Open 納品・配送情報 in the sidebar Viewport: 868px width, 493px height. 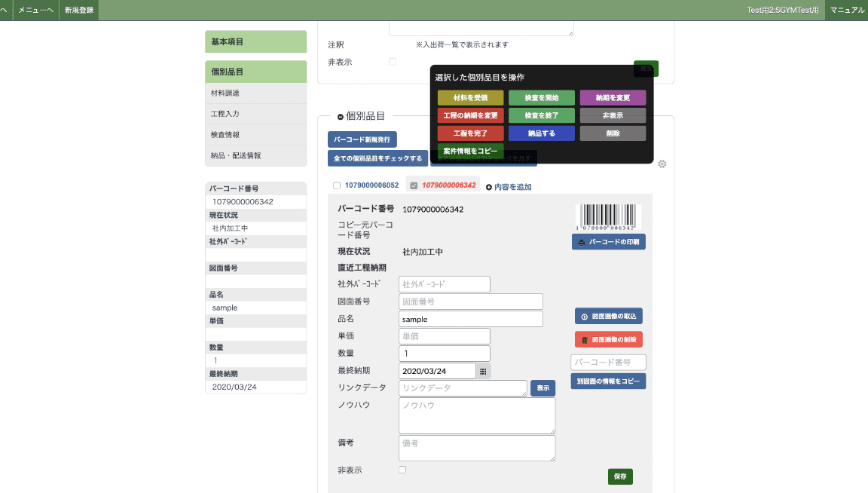tap(255, 155)
